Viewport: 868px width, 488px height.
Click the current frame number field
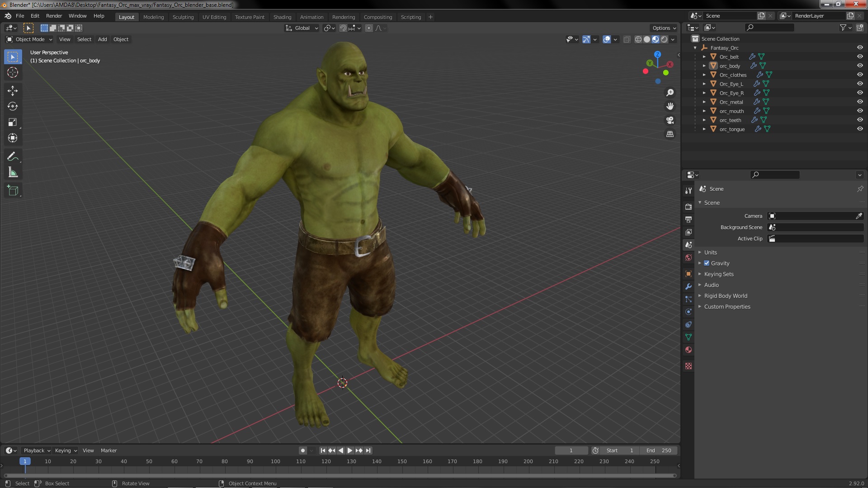point(571,450)
